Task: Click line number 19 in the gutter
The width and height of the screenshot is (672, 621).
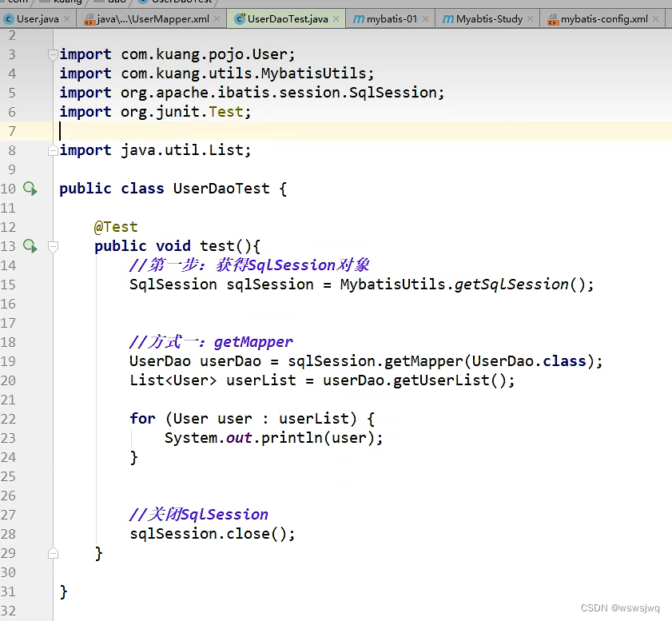Action: coord(8,361)
